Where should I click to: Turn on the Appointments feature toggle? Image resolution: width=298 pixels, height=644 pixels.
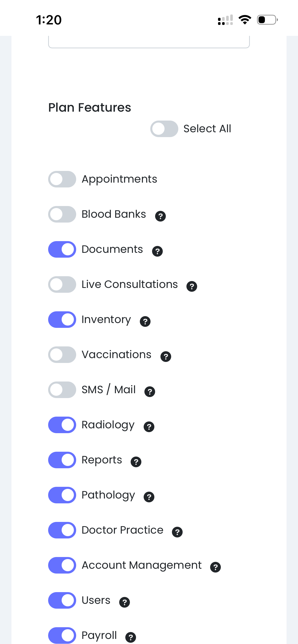pyautogui.click(x=62, y=179)
